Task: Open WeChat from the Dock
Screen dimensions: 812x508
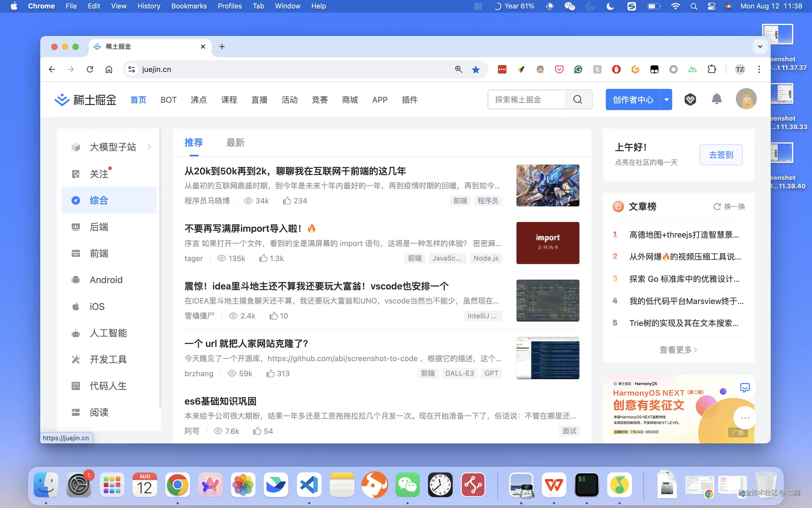Action: pos(407,484)
